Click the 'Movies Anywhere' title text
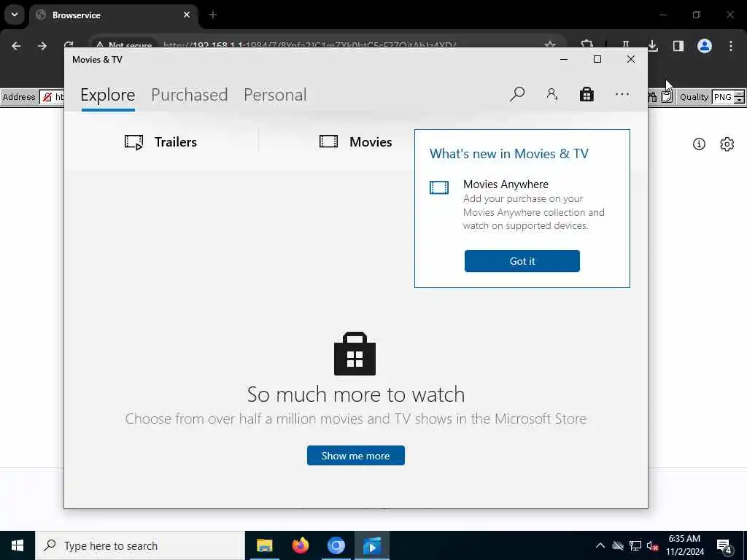The height and width of the screenshot is (560, 747). coord(506,184)
